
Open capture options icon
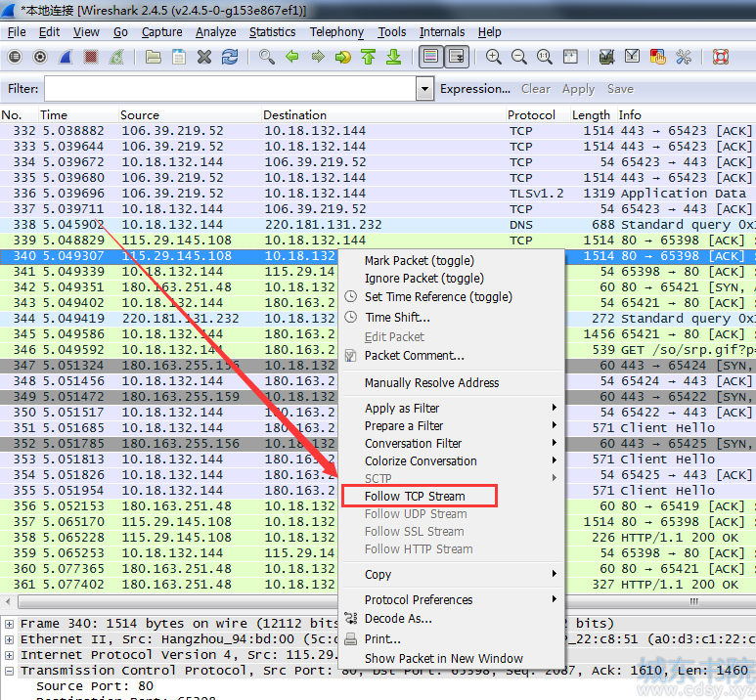pyautogui.click(x=40, y=57)
